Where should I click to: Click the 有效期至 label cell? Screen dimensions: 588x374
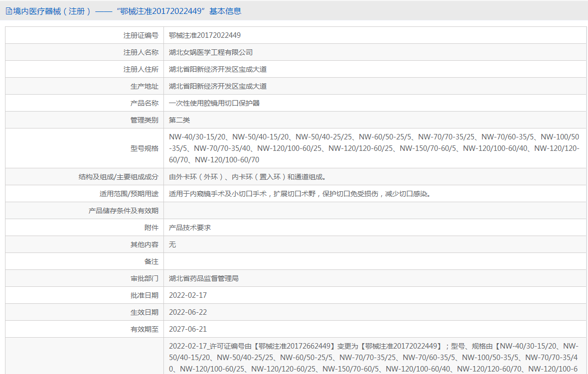pos(84,329)
